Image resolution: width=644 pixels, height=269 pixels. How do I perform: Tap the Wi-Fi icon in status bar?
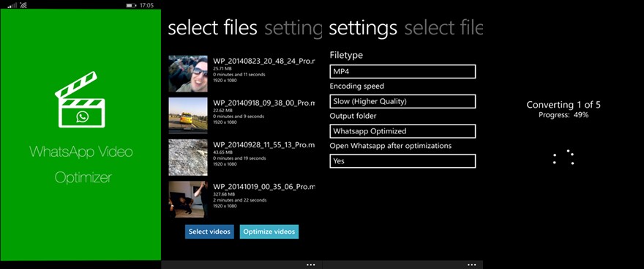[23, 5]
